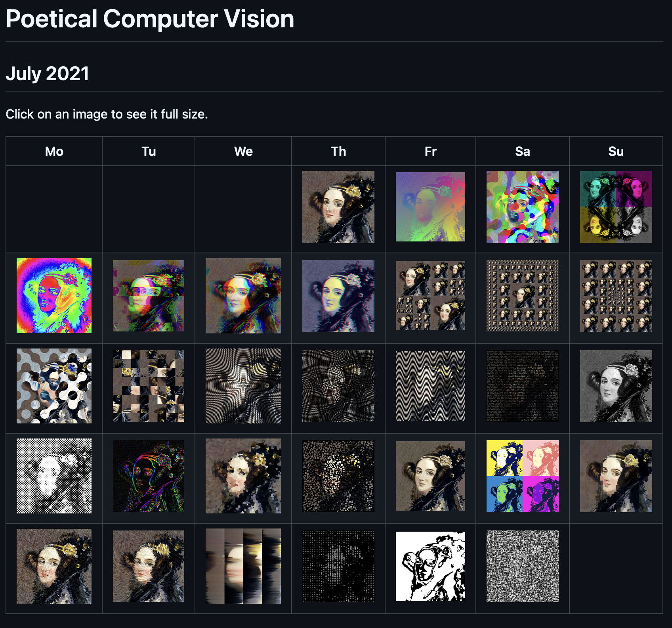Viewport: 672px width, 628px height.
Task: Open the RGB glitch portrait with shifted strips
Action: point(149,296)
